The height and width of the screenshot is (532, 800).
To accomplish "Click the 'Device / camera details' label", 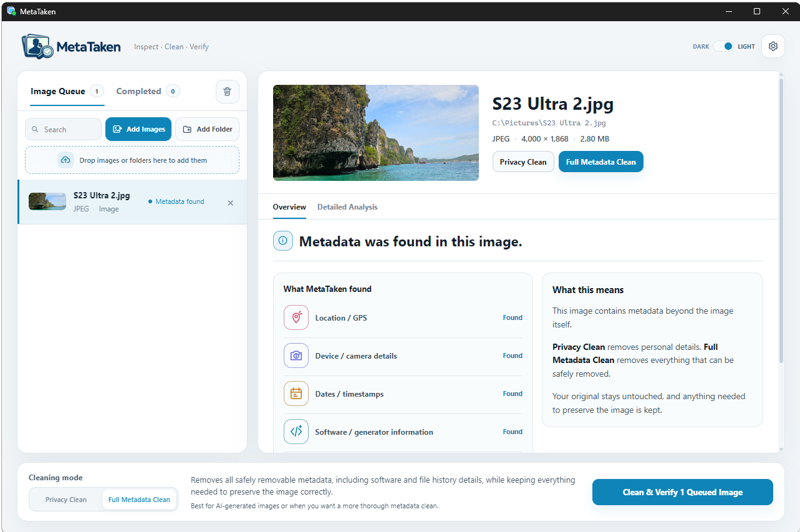I will click(x=356, y=355).
